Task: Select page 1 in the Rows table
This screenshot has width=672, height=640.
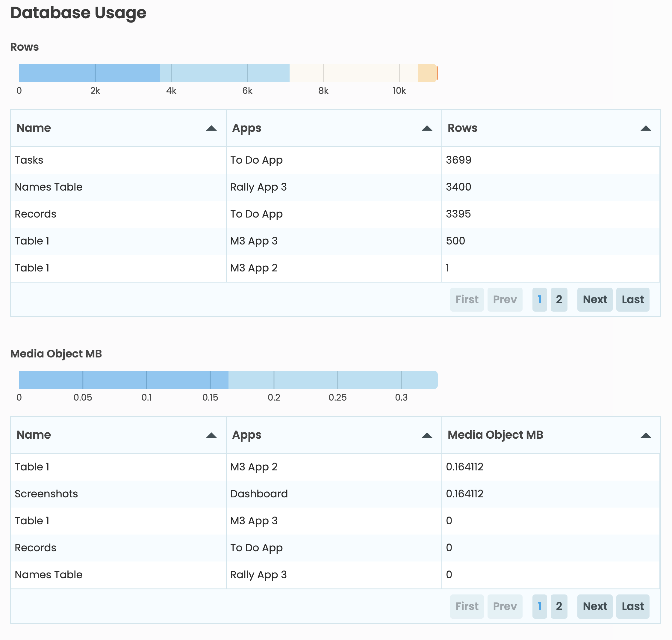Action: tap(539, 300)
